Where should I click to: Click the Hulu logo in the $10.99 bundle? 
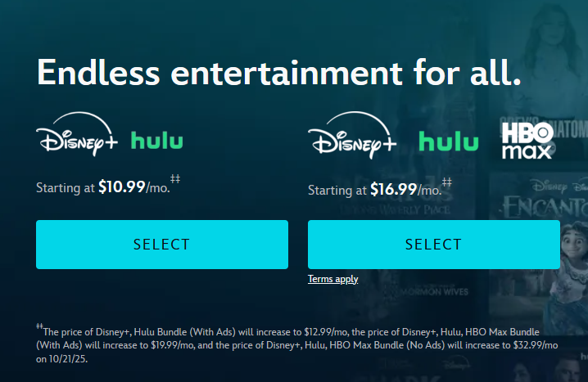(157, 140)
